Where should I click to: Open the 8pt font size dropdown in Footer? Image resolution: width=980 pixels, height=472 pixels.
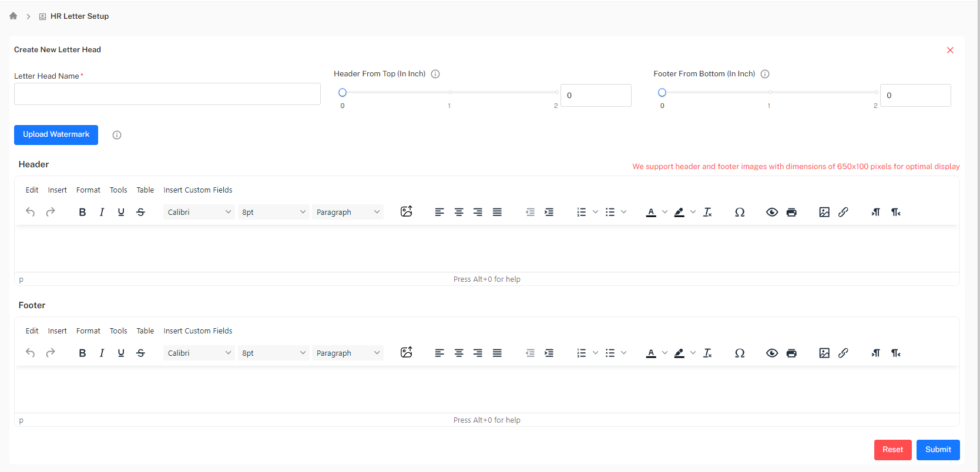pyautogui.click(x=274, y=353)
